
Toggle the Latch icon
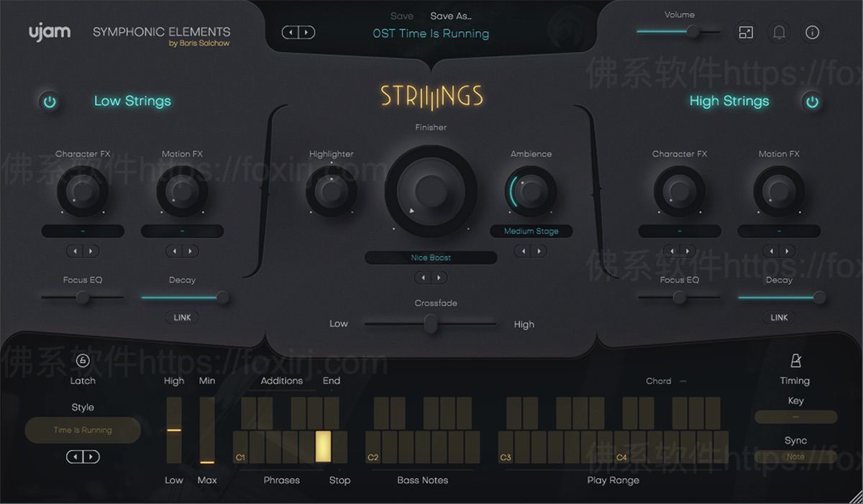pyautogui.click(x=82, y=359)
